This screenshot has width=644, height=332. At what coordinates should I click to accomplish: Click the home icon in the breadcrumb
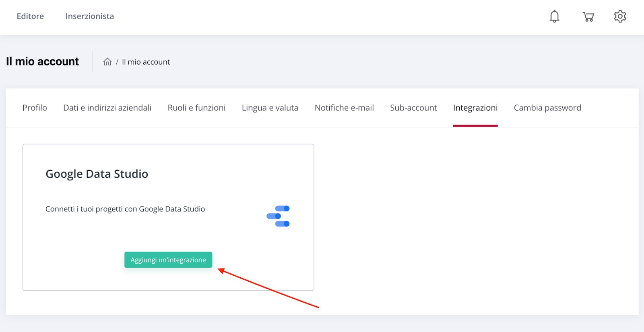click(107, 62)
